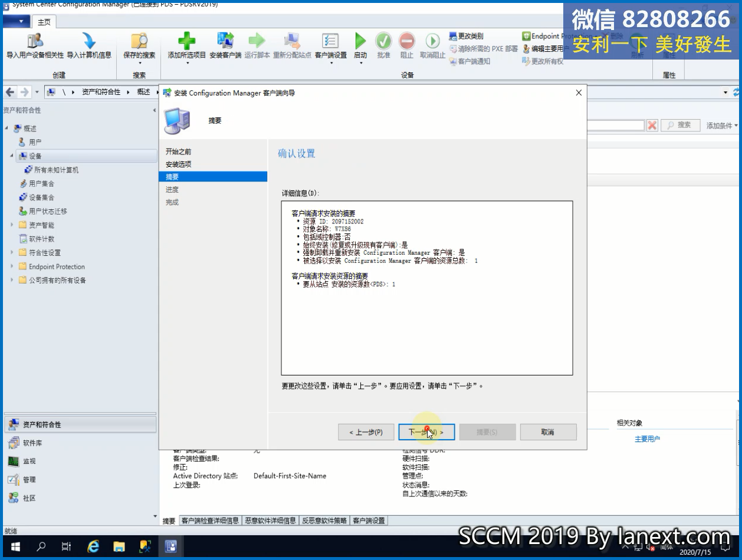Launch Internet Explorer from the taskbar
Viewport: 742px width, 560px height.
click(x=93, y=546)
